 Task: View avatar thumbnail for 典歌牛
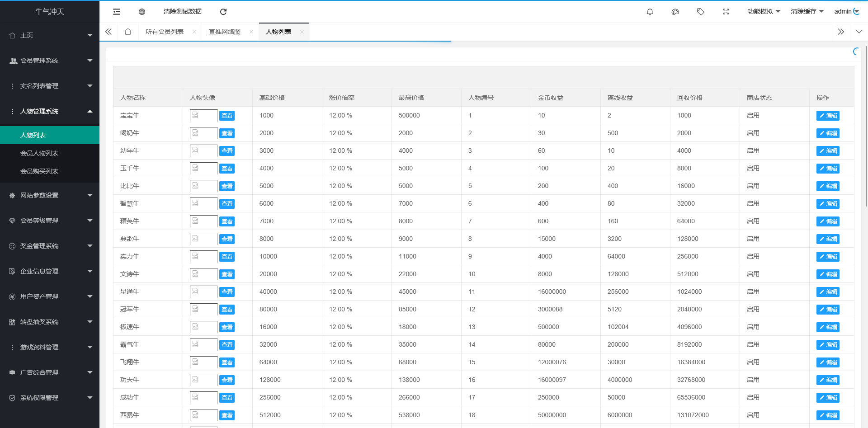point(203,239)
